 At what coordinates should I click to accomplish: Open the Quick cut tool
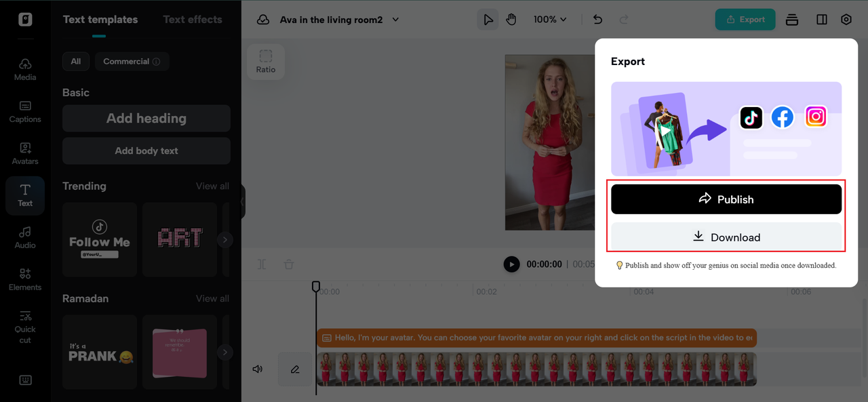[x=25, y=325]
